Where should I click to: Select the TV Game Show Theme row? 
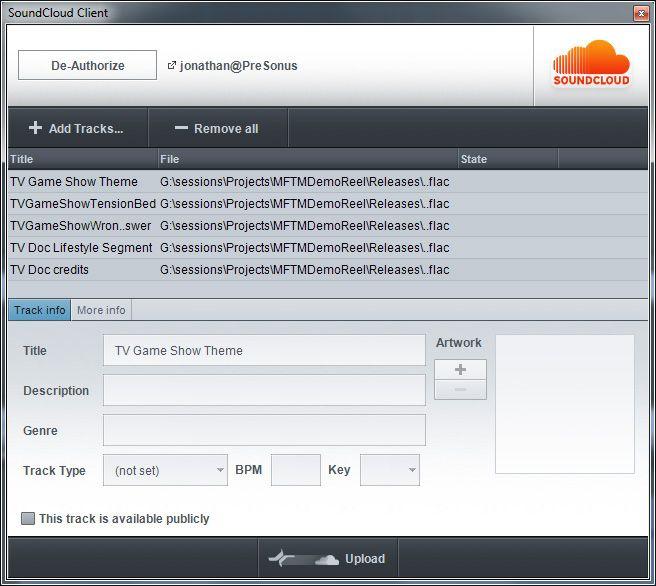[328, 182]
